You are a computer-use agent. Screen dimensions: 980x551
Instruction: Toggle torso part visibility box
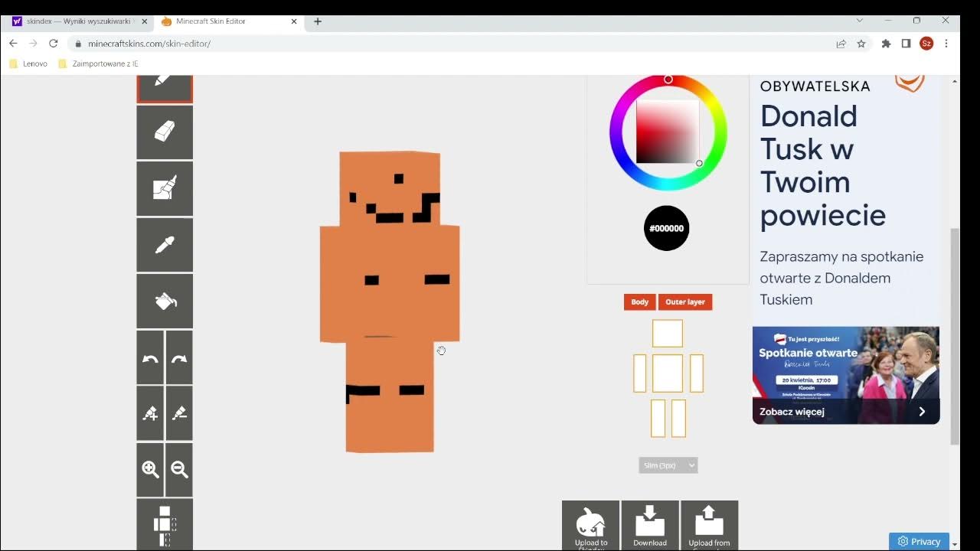click(x=668, y=373)
